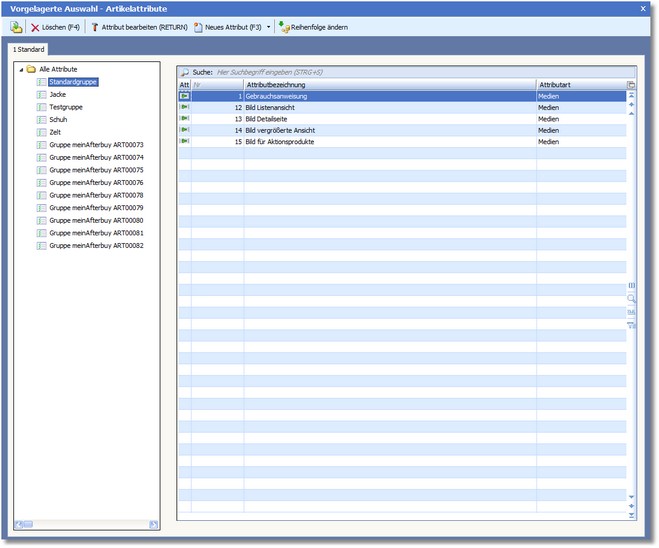This screenshot has width=659, height=548.
Task: Click Attribut bearbeiten (RETURN) button
Action: pos(139,27)
